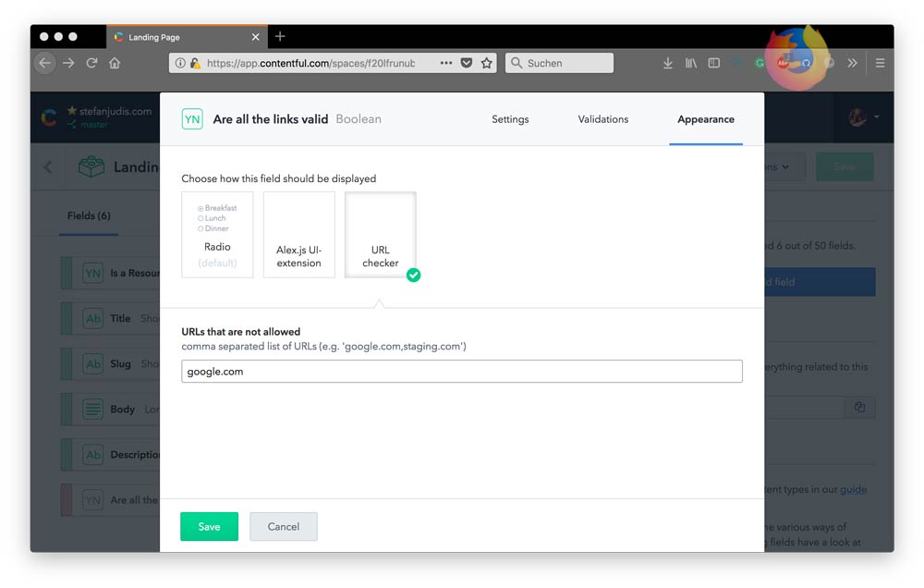Viewport: 924px width, 588px height.
Task: Open the guide link in the sidebar
Action: [853, 489]
